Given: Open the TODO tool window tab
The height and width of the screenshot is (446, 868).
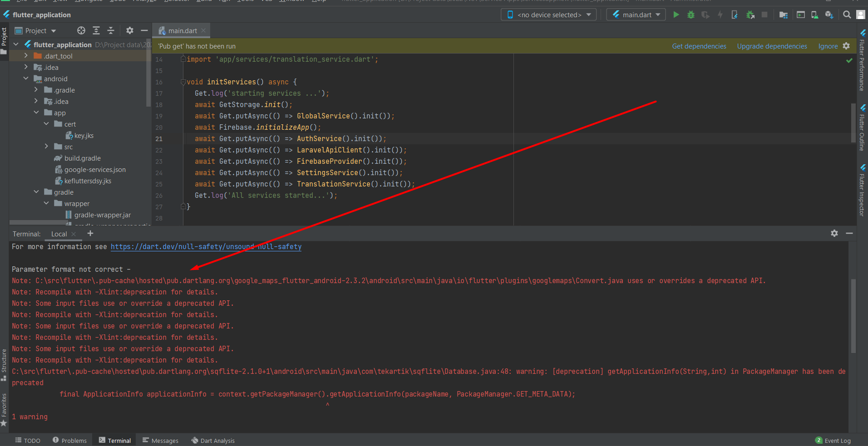Looking at the screenshot, I should click(x=28, y=440).
